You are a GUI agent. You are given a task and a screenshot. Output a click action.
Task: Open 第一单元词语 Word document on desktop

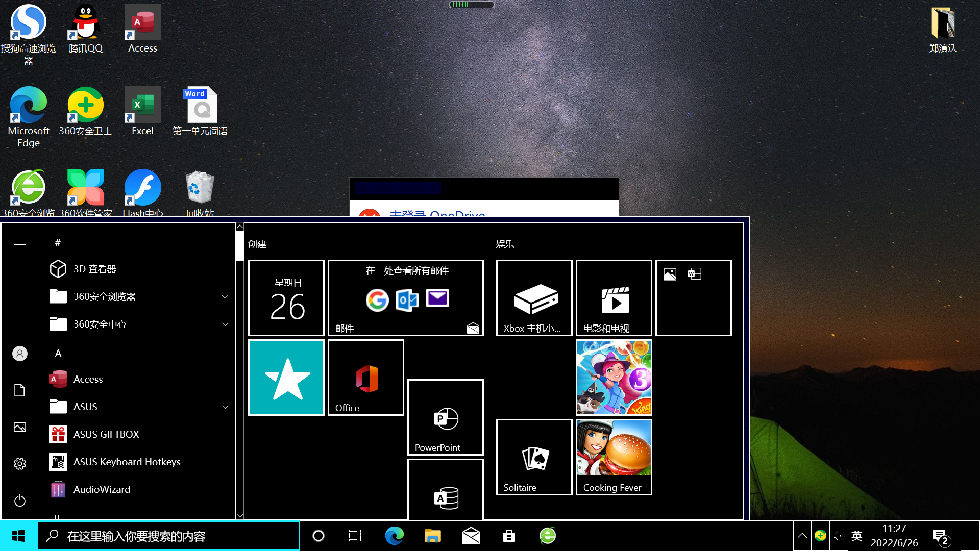click(x=200, y=111)
